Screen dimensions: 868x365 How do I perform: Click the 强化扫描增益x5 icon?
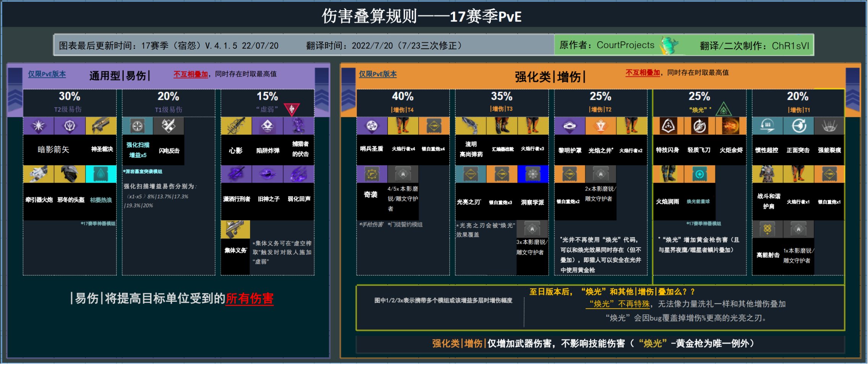coord(137,126)
